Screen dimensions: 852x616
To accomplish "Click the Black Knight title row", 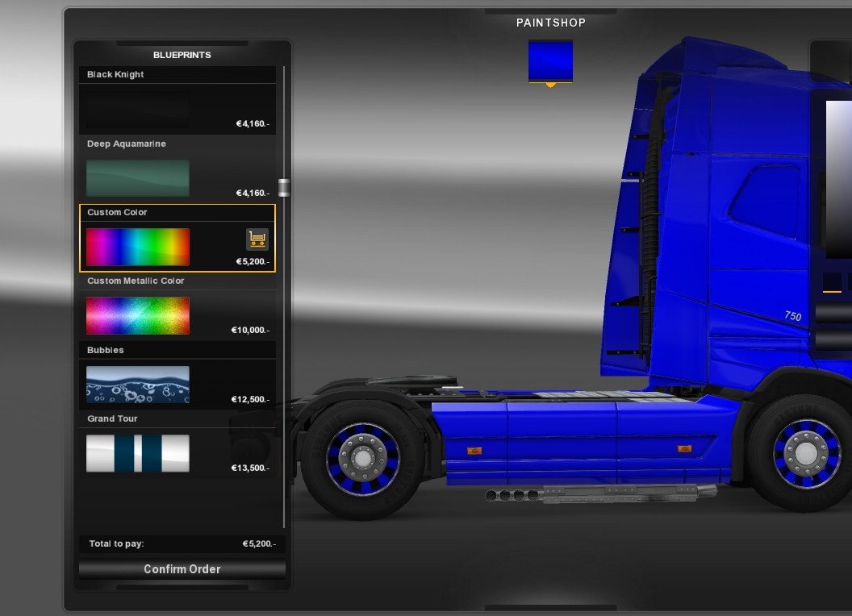I will click(x=177, y=74).
